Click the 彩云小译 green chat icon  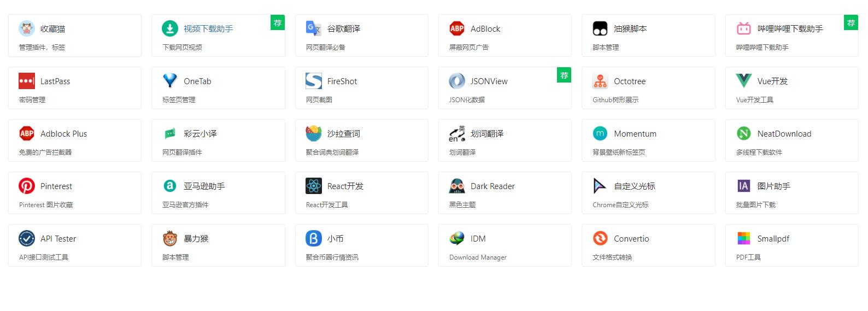tap(170, 133)
